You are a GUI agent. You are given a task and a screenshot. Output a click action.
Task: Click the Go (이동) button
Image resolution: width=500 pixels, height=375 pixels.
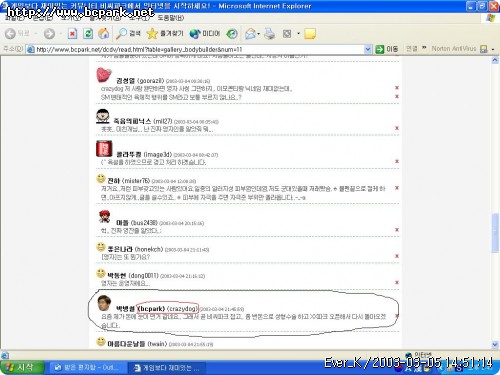[387, 49]
